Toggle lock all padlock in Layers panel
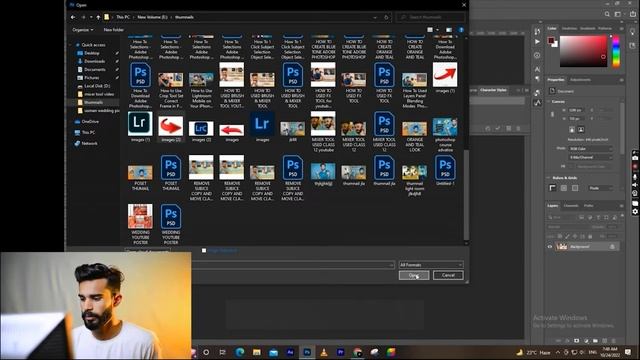Viewport: 640px width, 360px height. click(x=590, y=236)
